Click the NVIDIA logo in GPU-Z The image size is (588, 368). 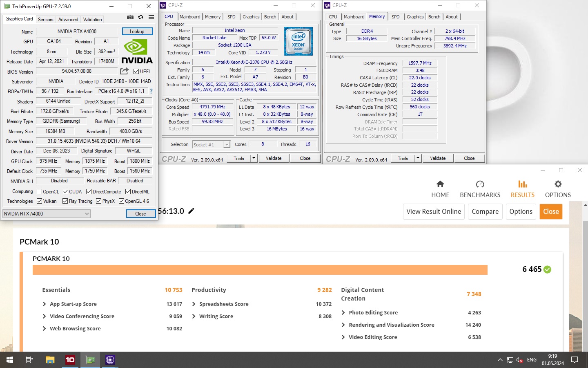[137, 52]
